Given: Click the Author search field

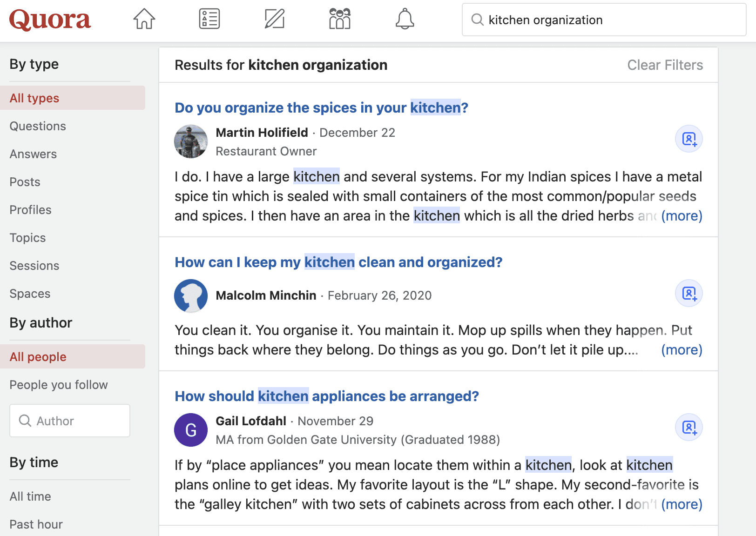Looking at the screenshot, I should (x=69, y=421).
